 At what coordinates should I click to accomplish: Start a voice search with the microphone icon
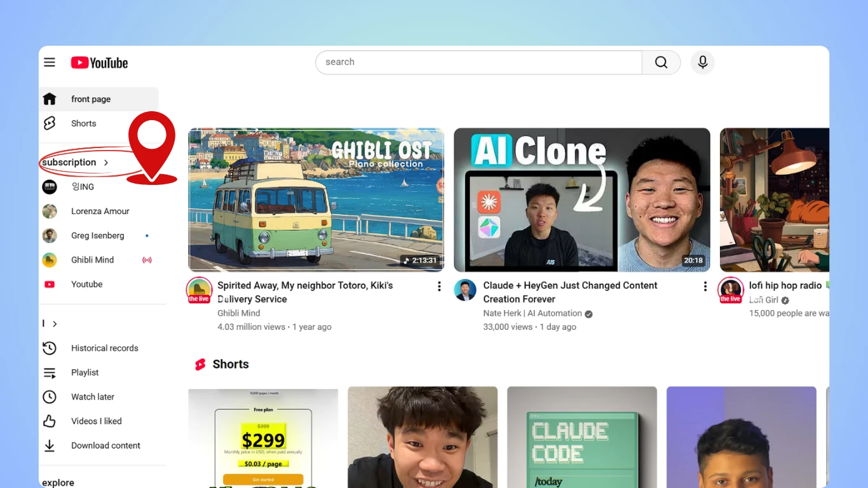[x=702, y=62]
